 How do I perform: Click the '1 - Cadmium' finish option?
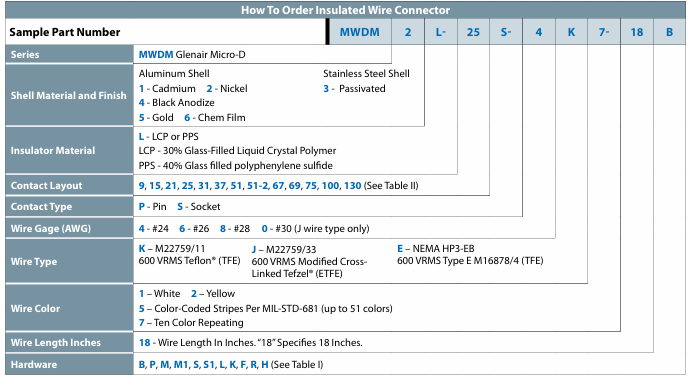click(x=167, y=89)
